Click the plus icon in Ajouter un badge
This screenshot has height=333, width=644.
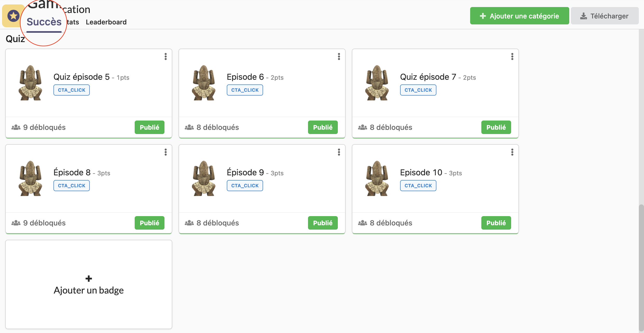[89, 279]
